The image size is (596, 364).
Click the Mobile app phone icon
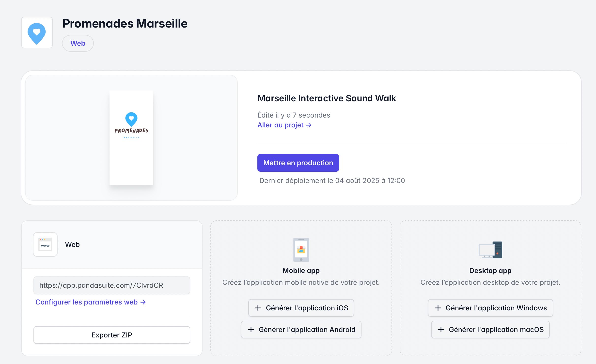301,250
